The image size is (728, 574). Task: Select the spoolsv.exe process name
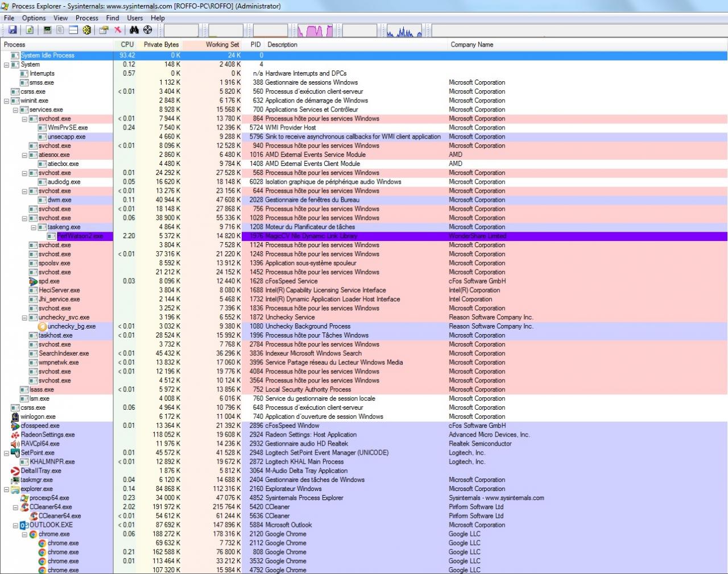point(55,263)
